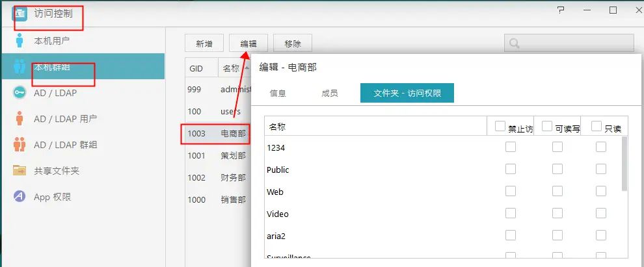Sort groups by the 名称 column header
644x267 pixels.
(235, 68)
